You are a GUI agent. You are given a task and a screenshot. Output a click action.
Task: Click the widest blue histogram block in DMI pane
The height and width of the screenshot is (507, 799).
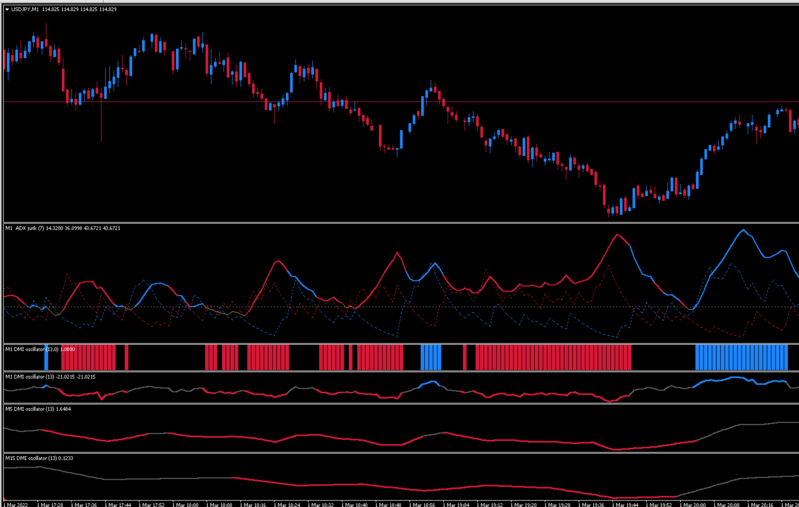[x=741, y=357]
